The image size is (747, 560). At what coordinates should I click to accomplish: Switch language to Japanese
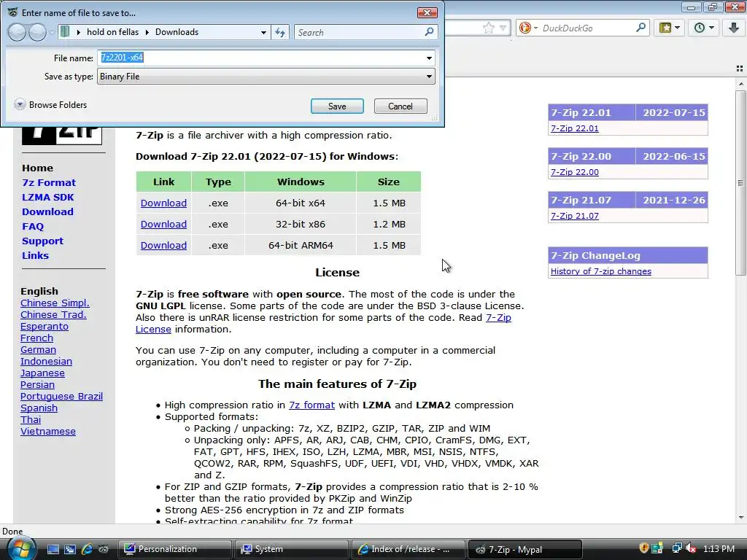42,373
